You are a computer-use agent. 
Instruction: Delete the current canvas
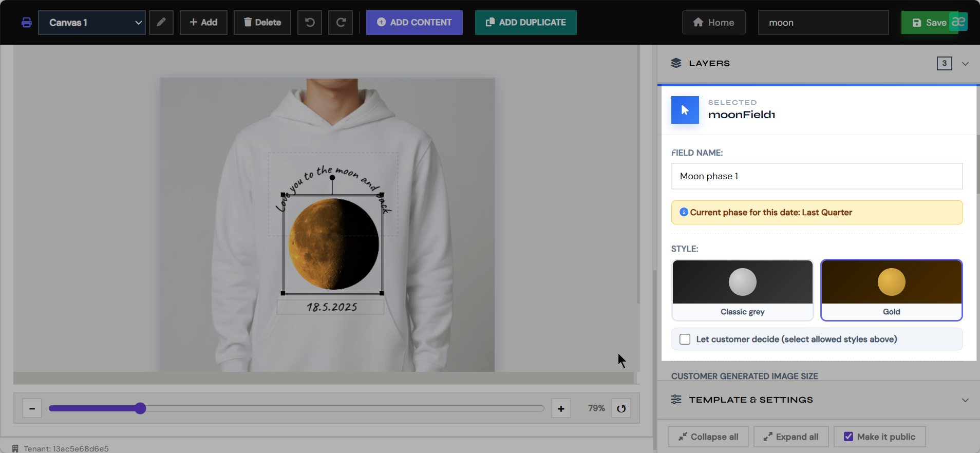point(262,23)
